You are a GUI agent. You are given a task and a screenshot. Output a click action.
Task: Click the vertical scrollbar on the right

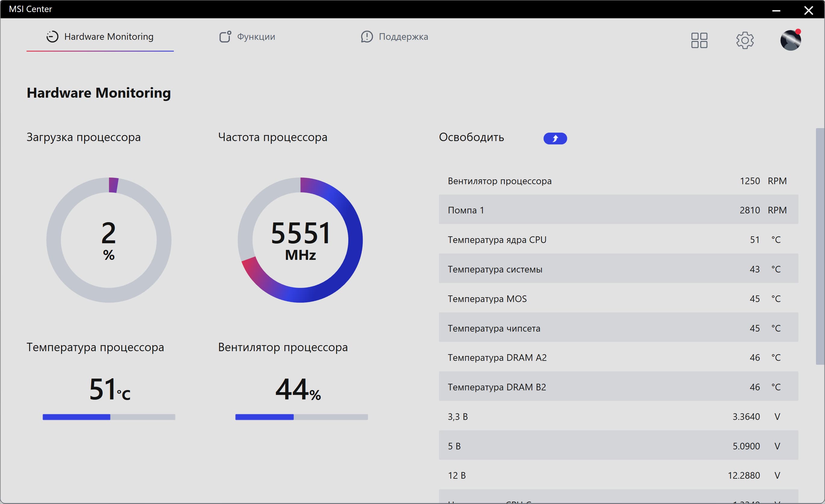click(x=820, y=246)
